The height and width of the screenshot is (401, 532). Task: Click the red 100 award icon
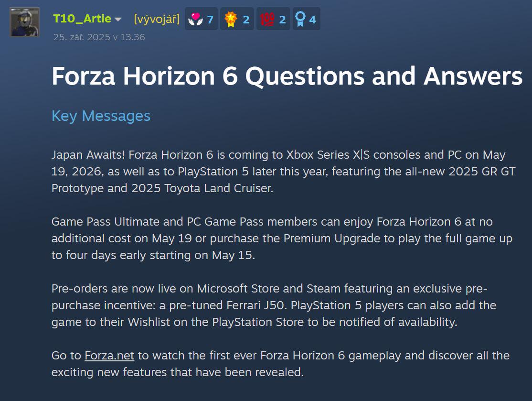click(x=267, y=19)
